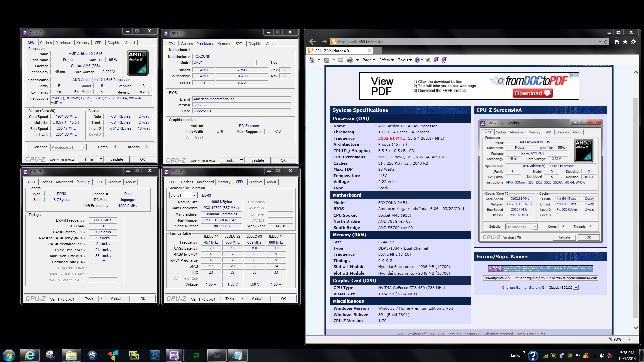This screenshot has width=644, height=362.
Task: Click the NVIDIA tray icon
Action: point(570,356)
